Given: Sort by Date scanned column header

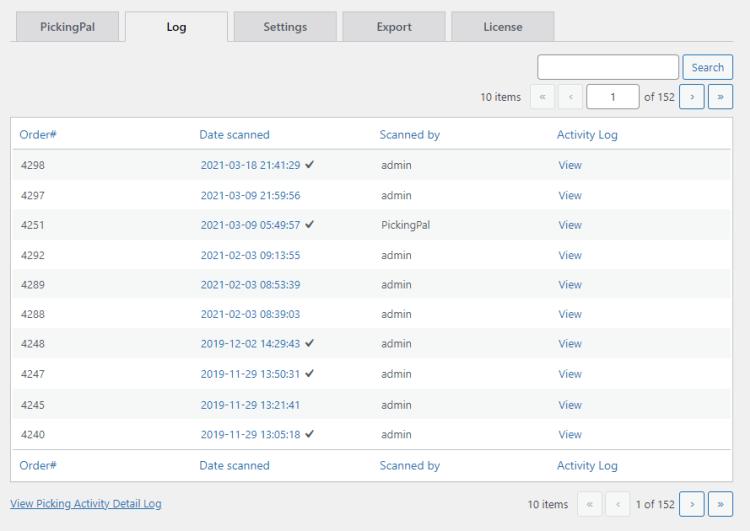Looking at the screenshot, I should pos(234,135).
